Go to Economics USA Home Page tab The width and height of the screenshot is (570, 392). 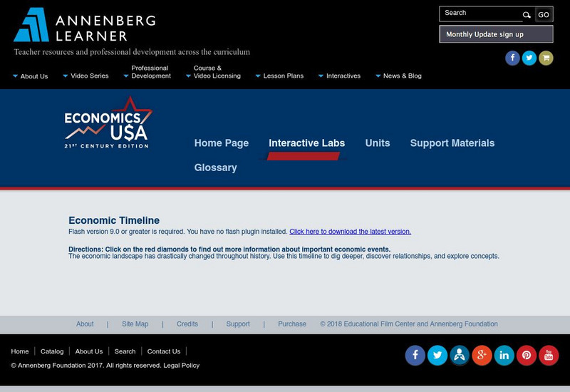[222, 143]
